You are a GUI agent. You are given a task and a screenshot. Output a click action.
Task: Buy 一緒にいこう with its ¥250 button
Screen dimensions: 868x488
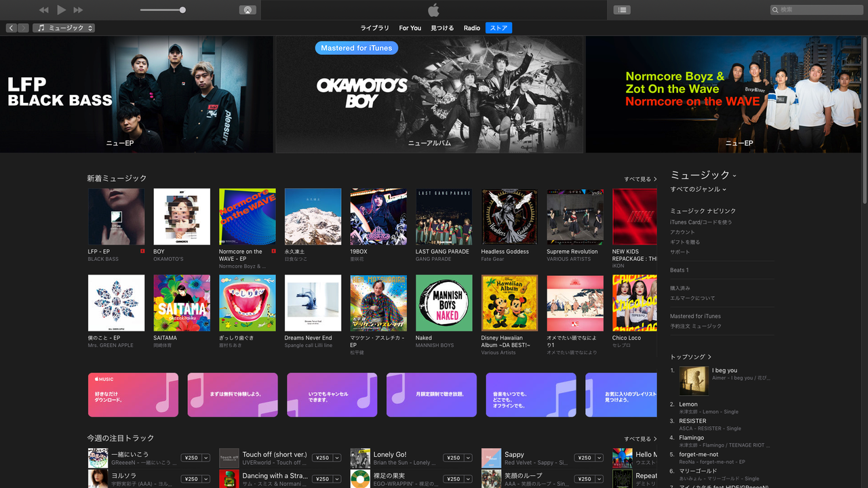coord(191,458)
